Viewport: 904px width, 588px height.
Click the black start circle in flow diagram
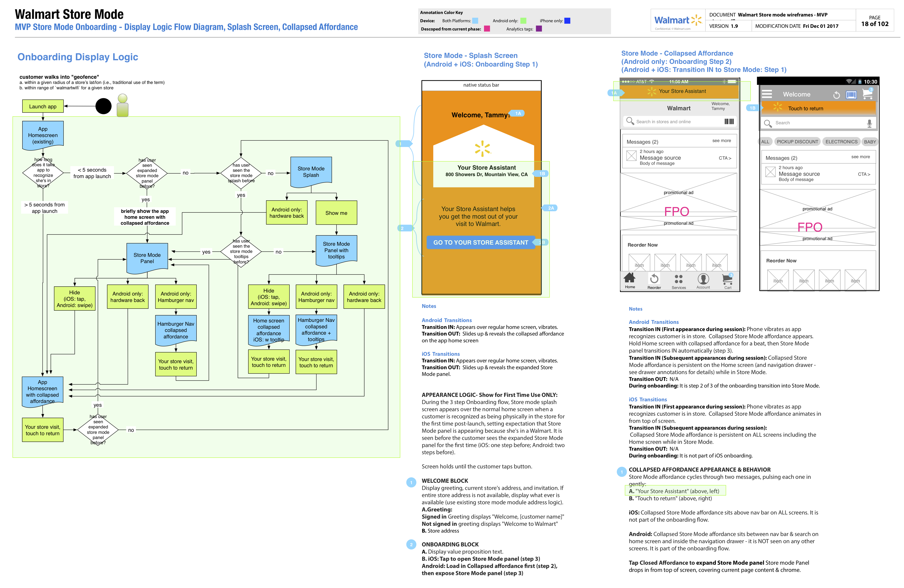click(x=103, y=106)
